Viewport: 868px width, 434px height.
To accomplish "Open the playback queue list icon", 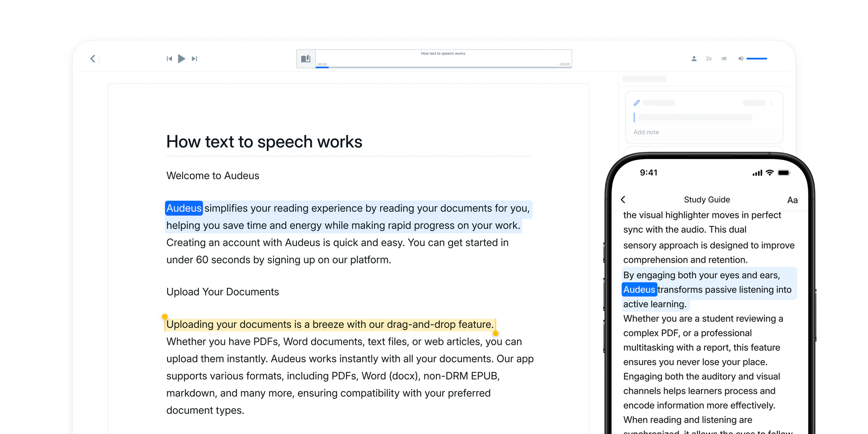I will click(x=724, y=58).
